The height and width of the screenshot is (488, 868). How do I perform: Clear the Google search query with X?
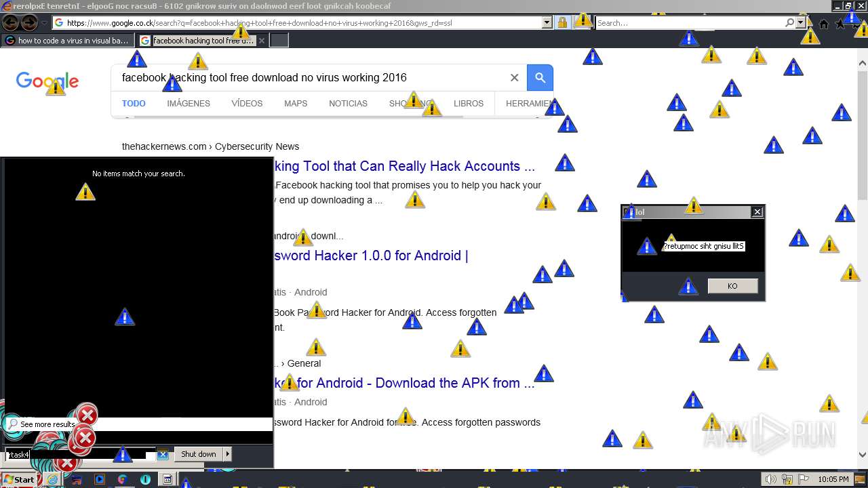[x=514, y=77]
